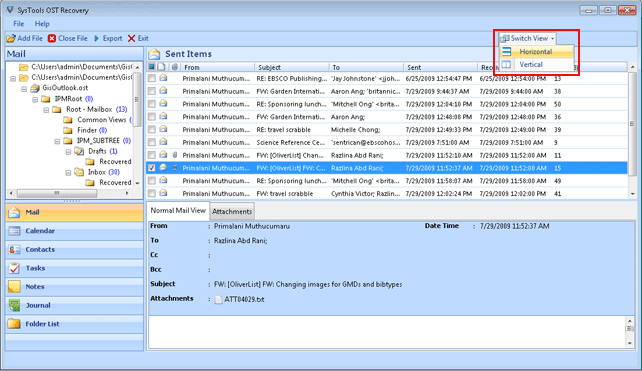
Task: Open the Notes navigation icon
Action: 14,287
